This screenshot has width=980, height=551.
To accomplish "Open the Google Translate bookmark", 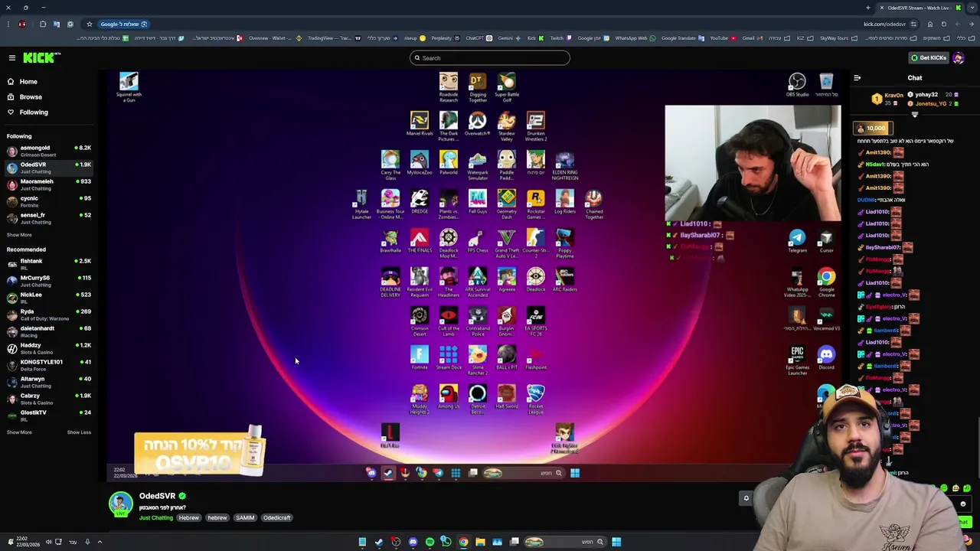I will 682,38.
